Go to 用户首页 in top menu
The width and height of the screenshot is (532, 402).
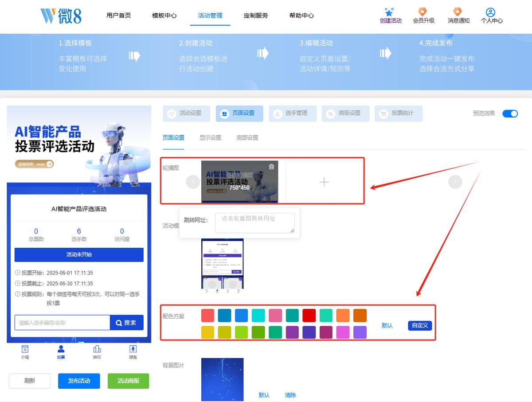tap(118, 16)
